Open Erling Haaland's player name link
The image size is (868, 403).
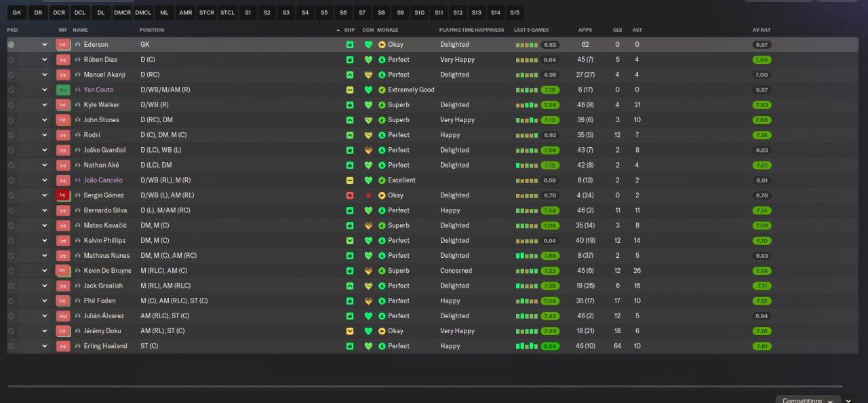(105, 346)
